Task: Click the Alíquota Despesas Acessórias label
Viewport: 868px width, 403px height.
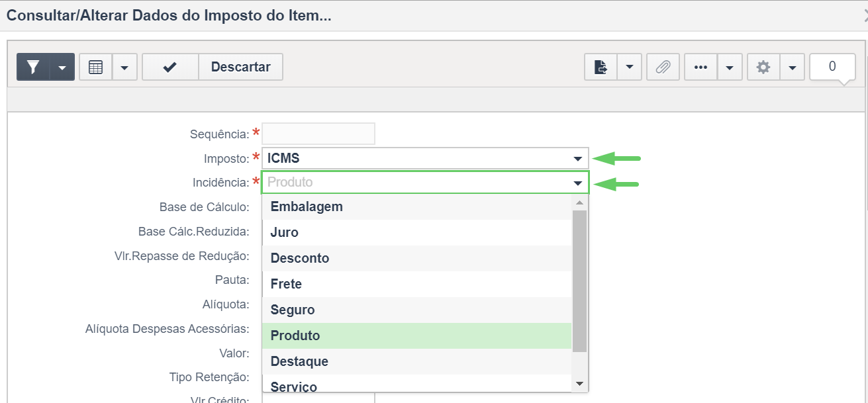Action: pos(167,329)
